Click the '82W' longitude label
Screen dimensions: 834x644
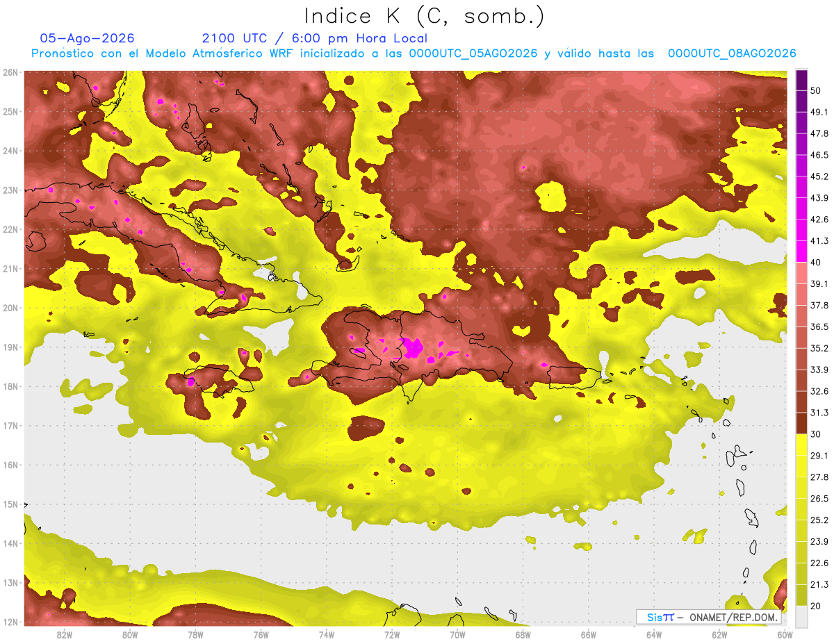coord(65,635)
